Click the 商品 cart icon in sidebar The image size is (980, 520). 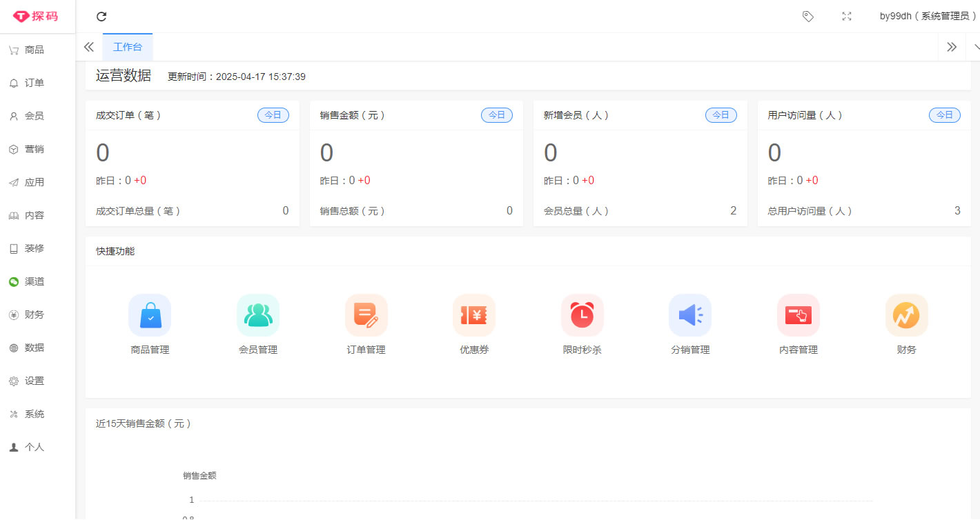pos(14,50)
